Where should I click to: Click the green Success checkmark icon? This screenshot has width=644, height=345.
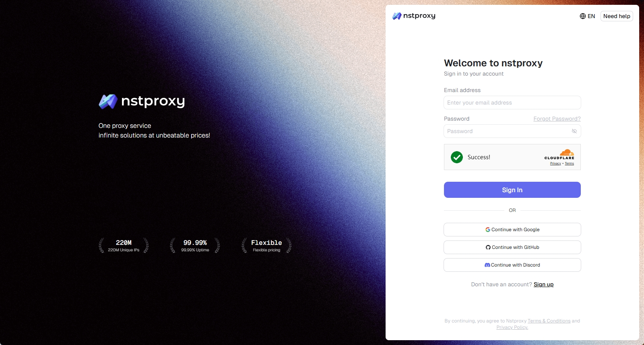click(457, 157)
